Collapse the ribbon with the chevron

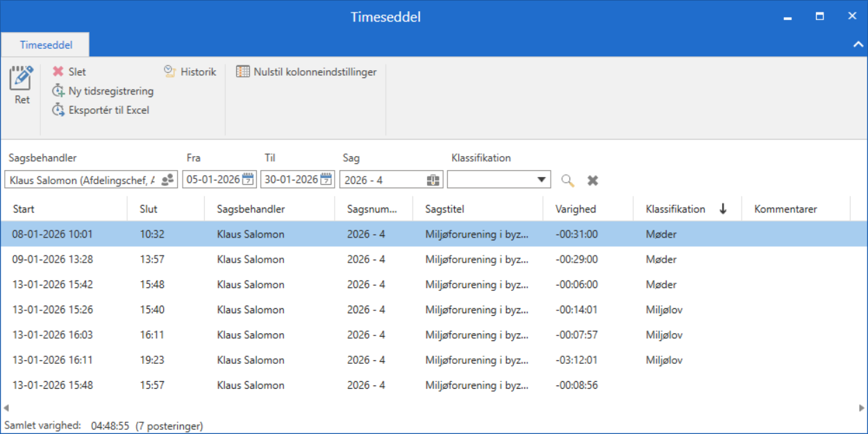pos(858,44)
